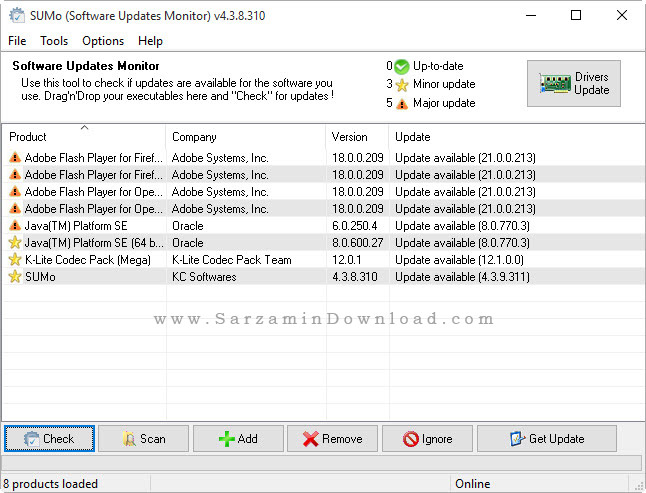Click Update available (4.3.9.311) cell

coord(462,277)
